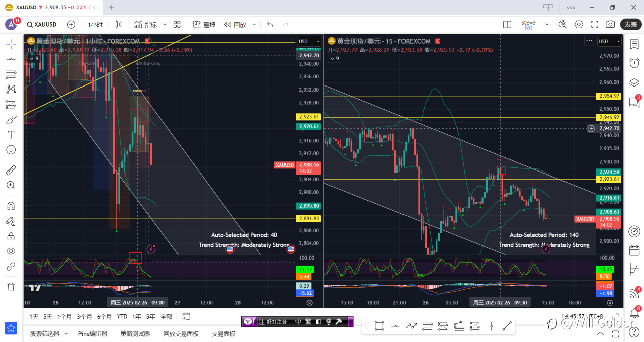Click the 发表 publish button

(631, 24)
